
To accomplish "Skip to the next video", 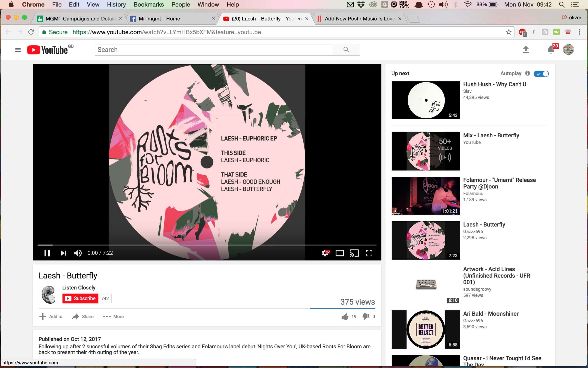I will pyautogui.click(x=63, y=253).
